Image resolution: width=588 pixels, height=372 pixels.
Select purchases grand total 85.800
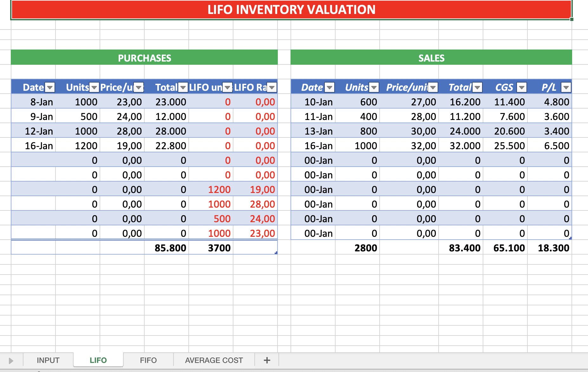pos(167,248)
